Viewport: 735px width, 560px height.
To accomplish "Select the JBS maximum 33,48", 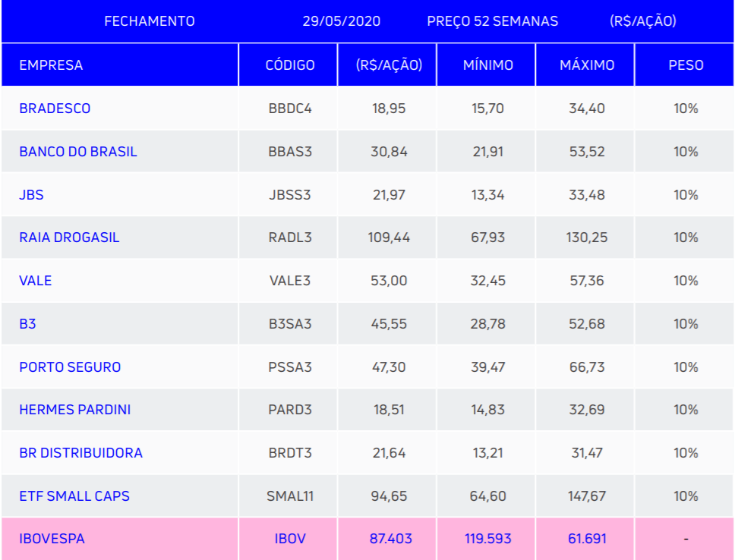I will [x=587, y=194].
